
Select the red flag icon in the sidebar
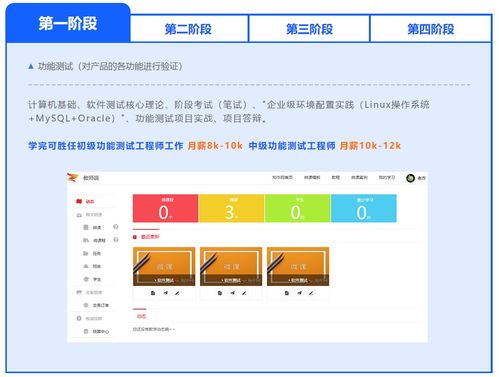pyautogui.click(x=79, y=201)
